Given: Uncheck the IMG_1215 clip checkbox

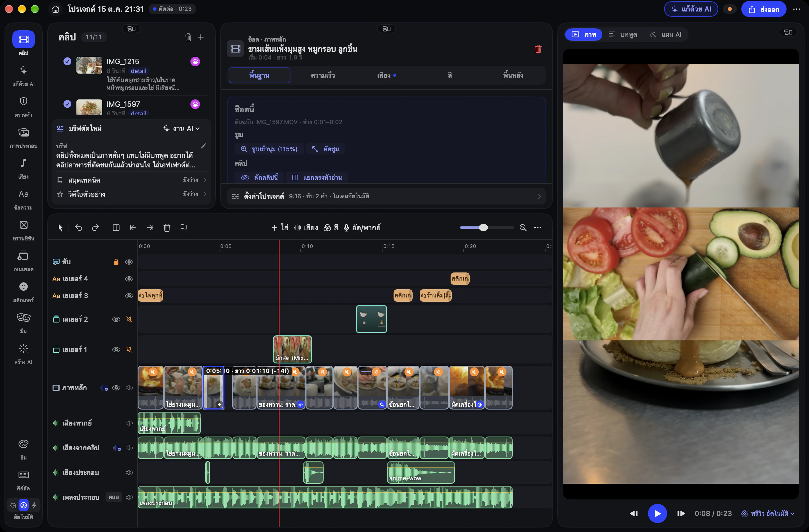Looking at the screenshot, I should point(67,61).
